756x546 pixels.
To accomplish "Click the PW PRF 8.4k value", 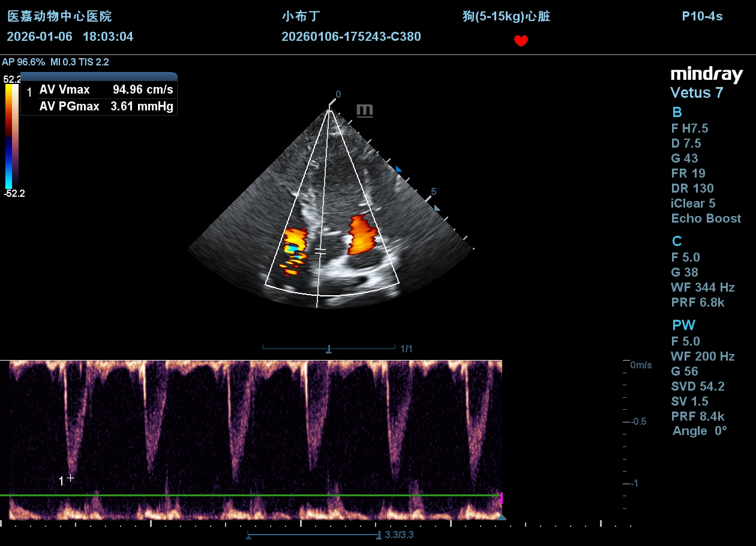I will coord(698,416).
